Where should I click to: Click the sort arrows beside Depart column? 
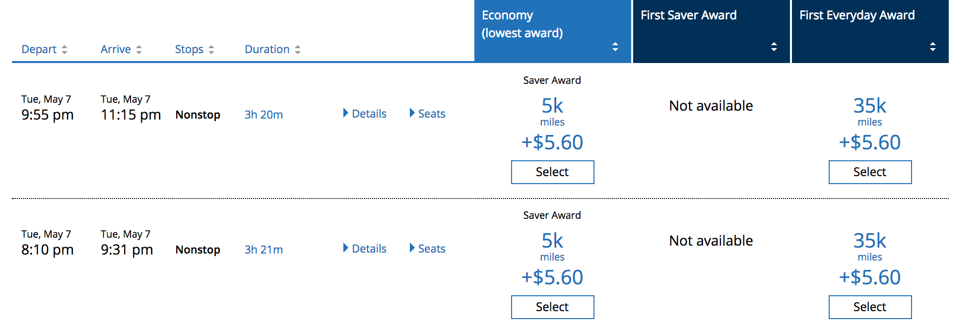[x=65, y=49]
